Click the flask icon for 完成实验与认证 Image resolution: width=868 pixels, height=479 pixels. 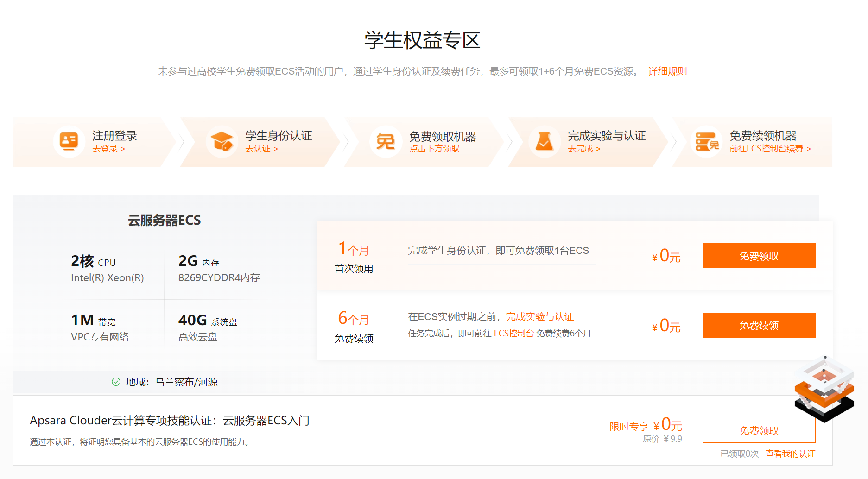click(x=544, y=142)
